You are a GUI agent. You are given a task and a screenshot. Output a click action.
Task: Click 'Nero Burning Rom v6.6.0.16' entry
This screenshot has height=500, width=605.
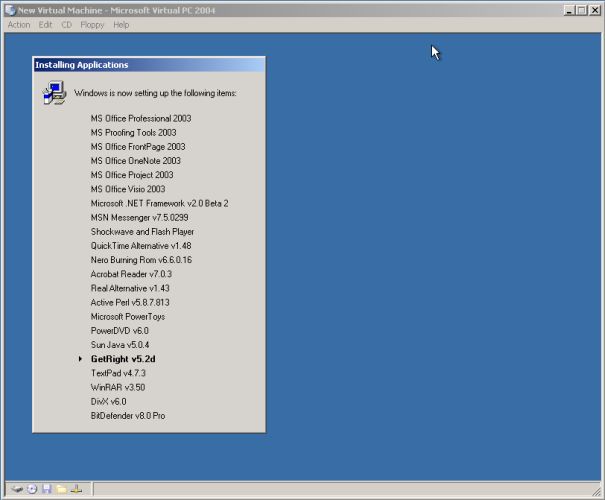141,260
